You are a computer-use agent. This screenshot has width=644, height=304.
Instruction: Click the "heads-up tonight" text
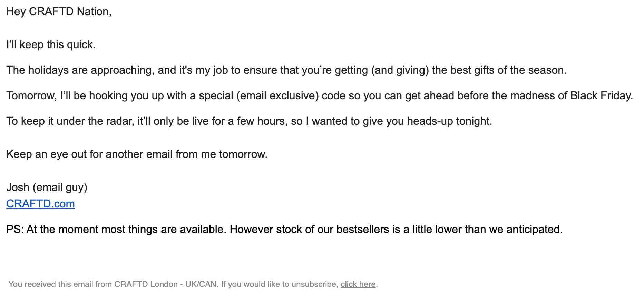coord(449,121)
